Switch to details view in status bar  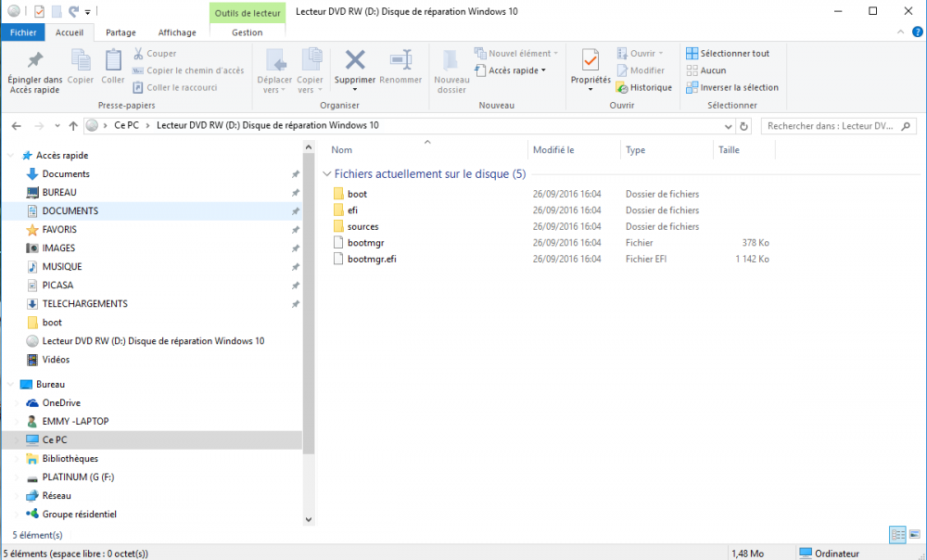coord(897,535)
